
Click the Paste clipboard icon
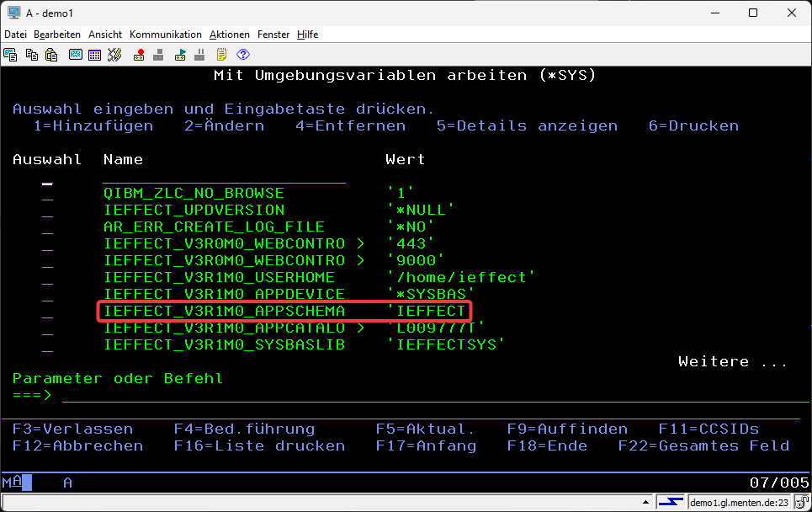pos(51,55)
